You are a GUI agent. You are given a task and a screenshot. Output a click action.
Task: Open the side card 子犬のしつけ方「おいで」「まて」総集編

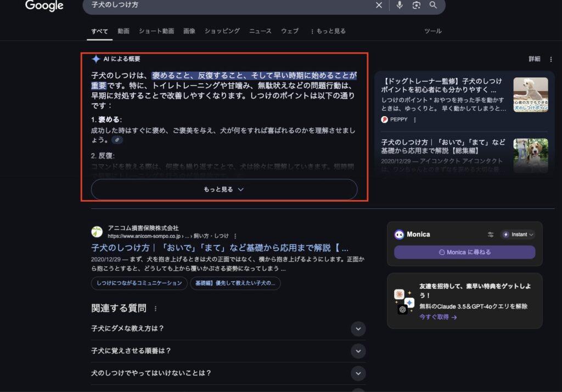click(443, 146)
